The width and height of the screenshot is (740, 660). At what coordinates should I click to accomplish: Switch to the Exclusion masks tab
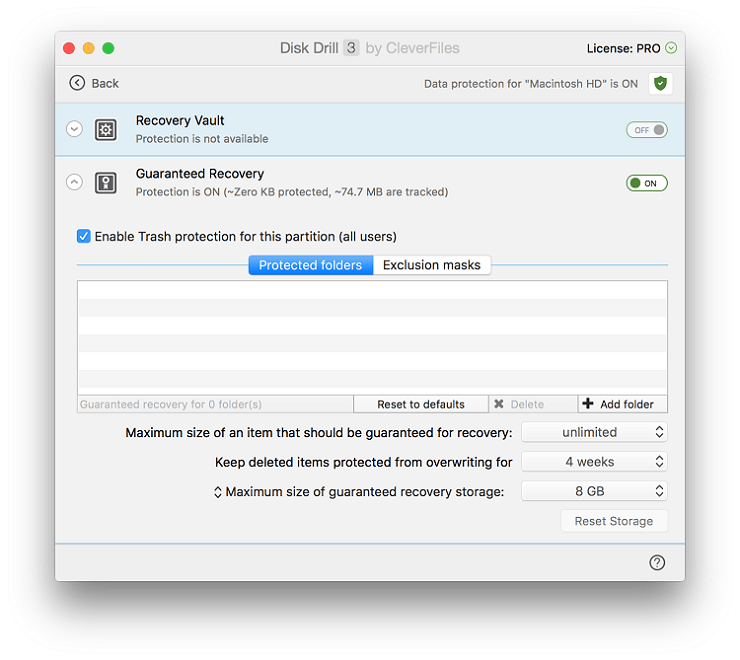pos(432,265)
